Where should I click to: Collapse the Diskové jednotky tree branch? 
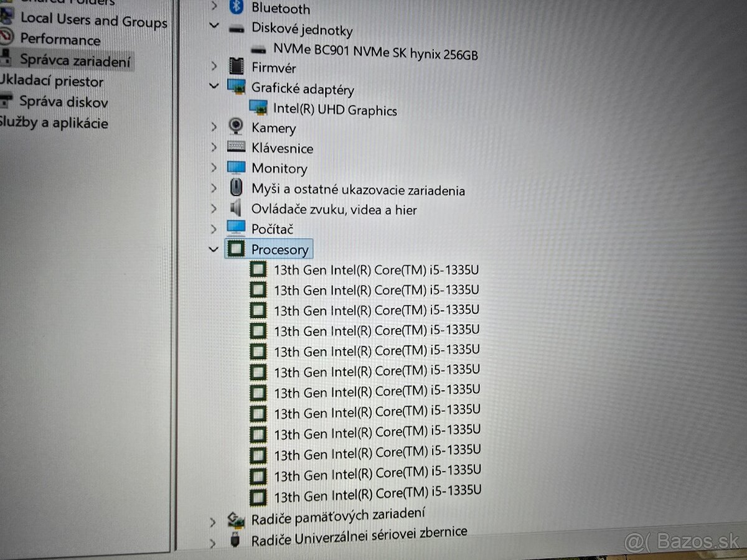coord(214,26)
